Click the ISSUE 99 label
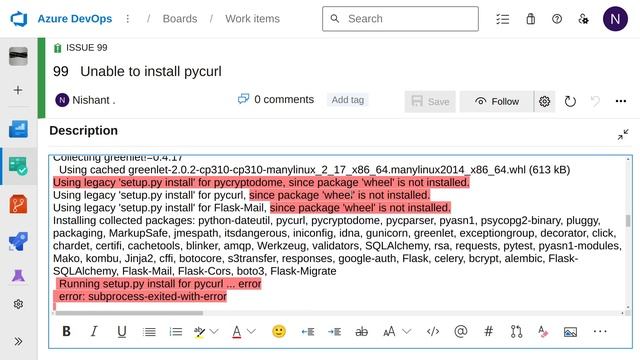The image size is (640, 360). tap(87, 48)
